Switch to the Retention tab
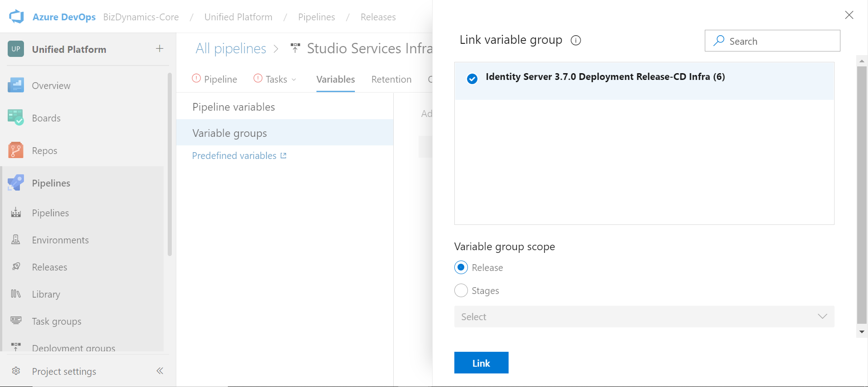This screenshot has width=868, height=387. point(391,79)
